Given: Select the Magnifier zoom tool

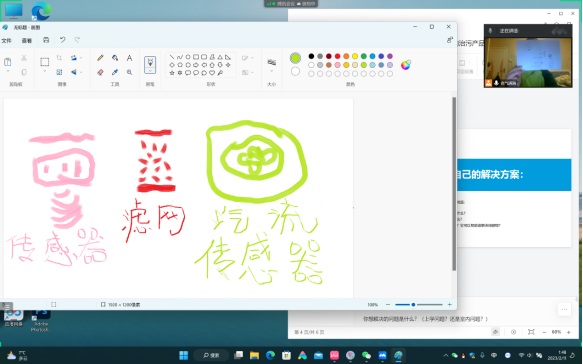Looking at the screenshot, I should pyautogui.click(x=129, y=72).
